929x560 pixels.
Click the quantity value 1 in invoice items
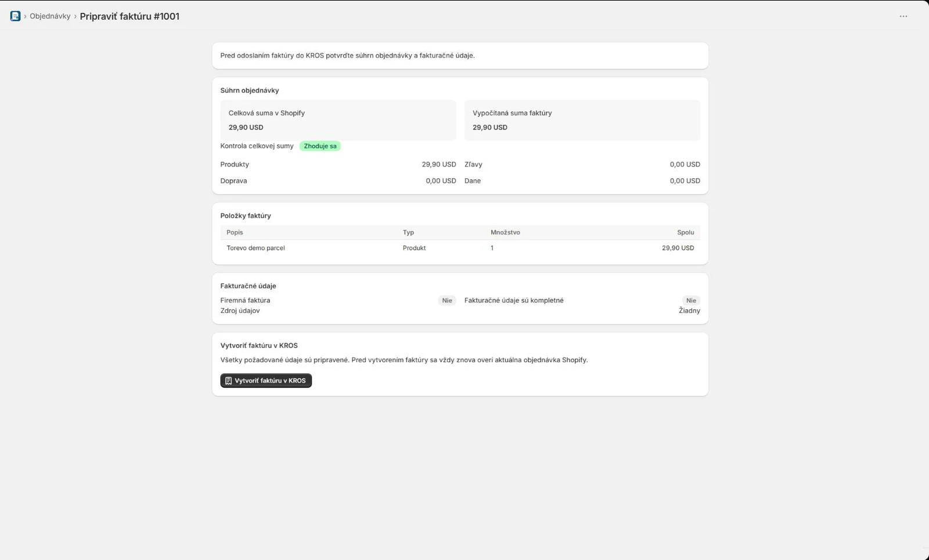tap(492, 248)
